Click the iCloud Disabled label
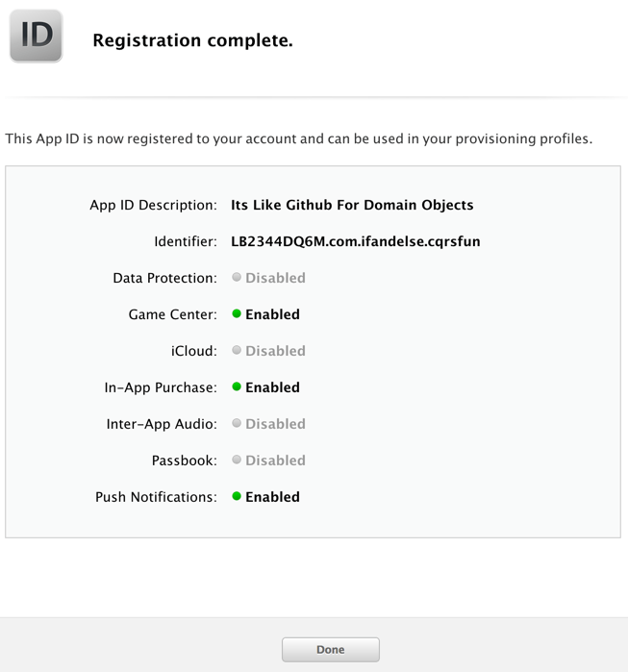This screenshot has width=628, height=672. (x=275, y=351)
